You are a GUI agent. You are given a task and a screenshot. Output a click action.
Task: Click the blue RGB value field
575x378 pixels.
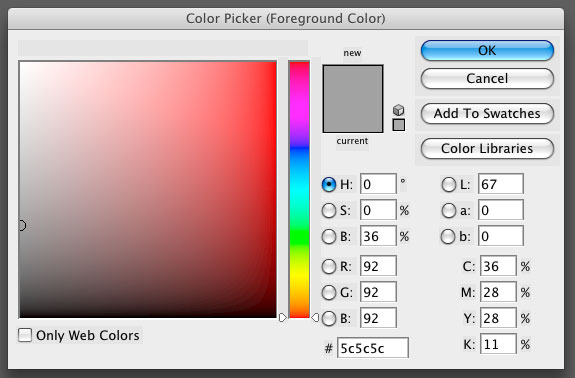(378, 318)
